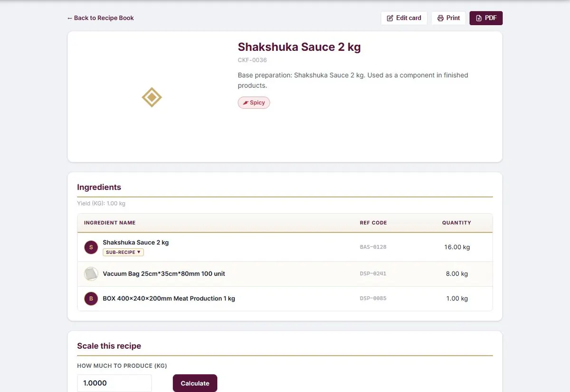The height and width of the screenshot is (392, 570).
Task: Click the chili pepper icon in Spicy tag
Action: coord(246,103)
